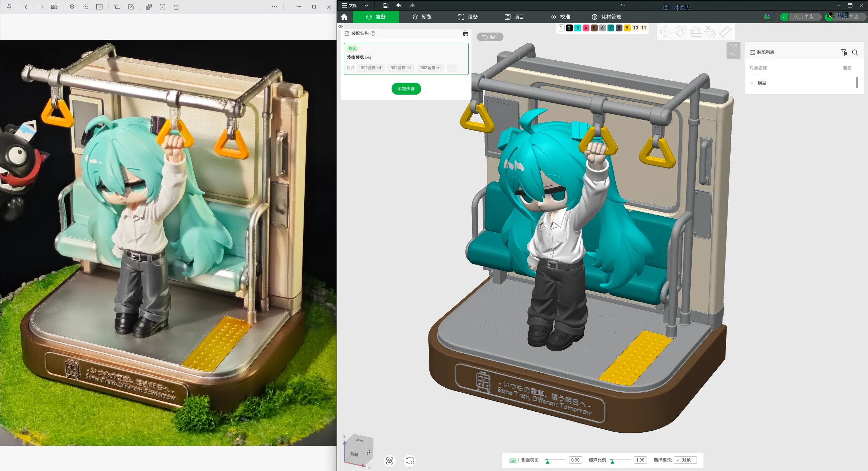Click the screen region capture icon at the bottom
Image resolution: width=868 pixels, height=471 pixels.
pos(410,461)
